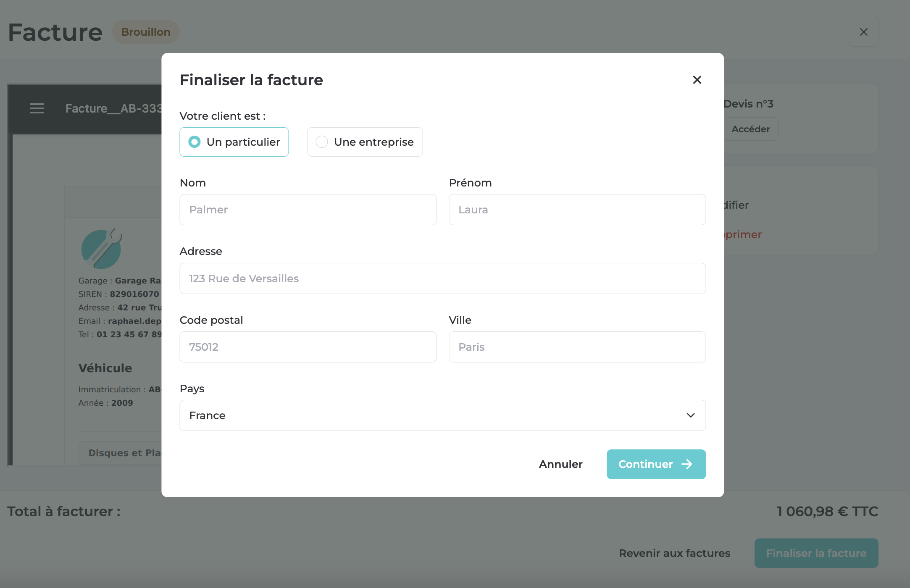Screen dimensions: 910x588
Task: Select the Un particulier radio option
Action: click(234, 142)
